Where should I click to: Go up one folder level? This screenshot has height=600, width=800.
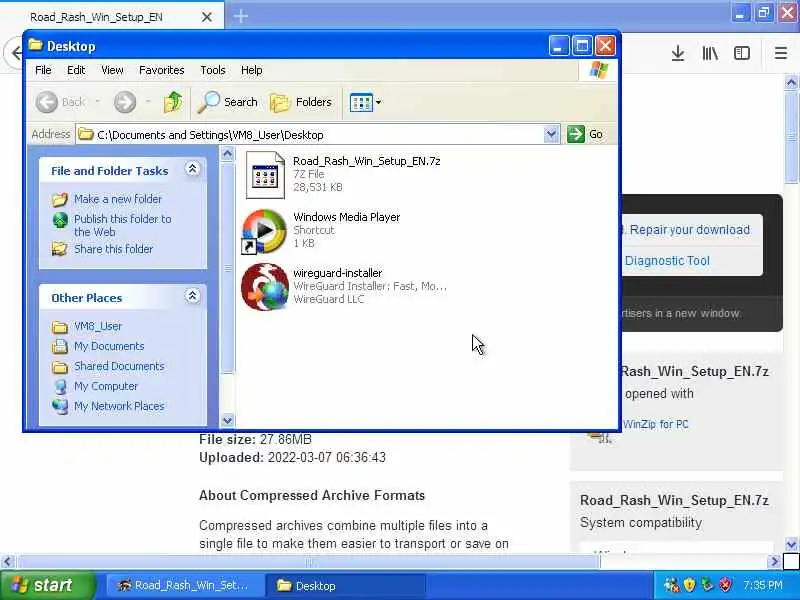tap(173, 102)
